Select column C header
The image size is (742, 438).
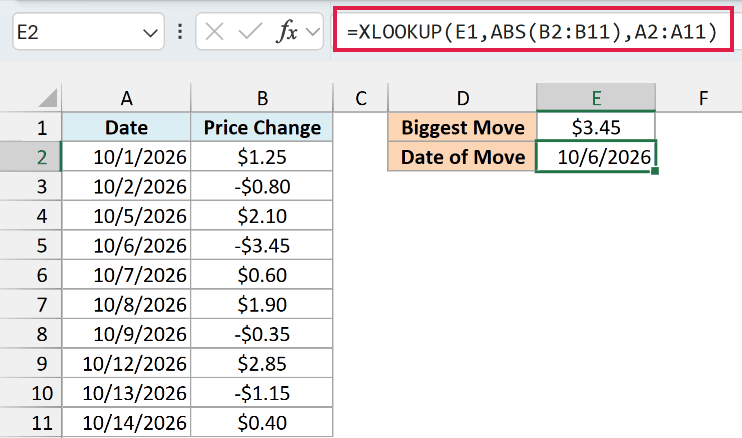pyautogui.click(x=361, y=98)
